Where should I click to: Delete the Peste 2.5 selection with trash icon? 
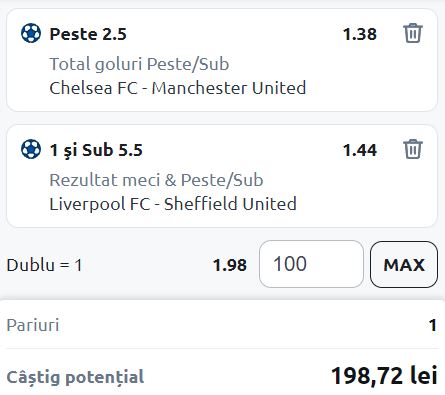[x=413, y=33]
